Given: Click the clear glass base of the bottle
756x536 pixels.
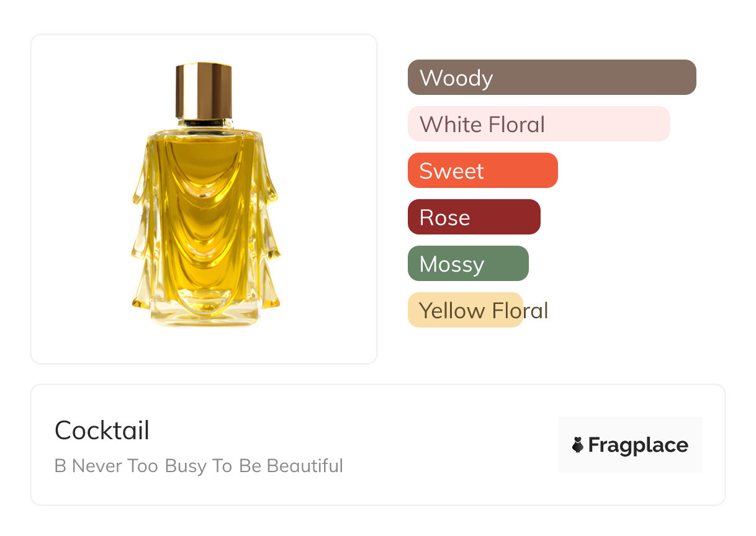Looking at the screenshot, I should pos(205,313).
